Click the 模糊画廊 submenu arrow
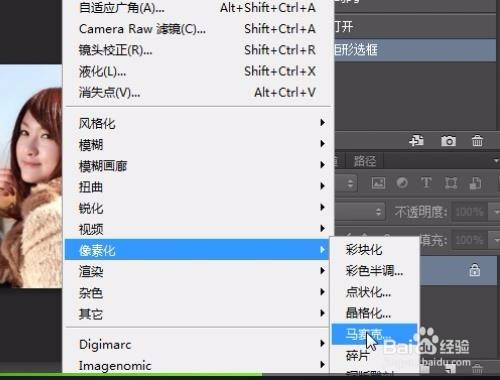This screenshot has height=380, width=500. (322, 165)
